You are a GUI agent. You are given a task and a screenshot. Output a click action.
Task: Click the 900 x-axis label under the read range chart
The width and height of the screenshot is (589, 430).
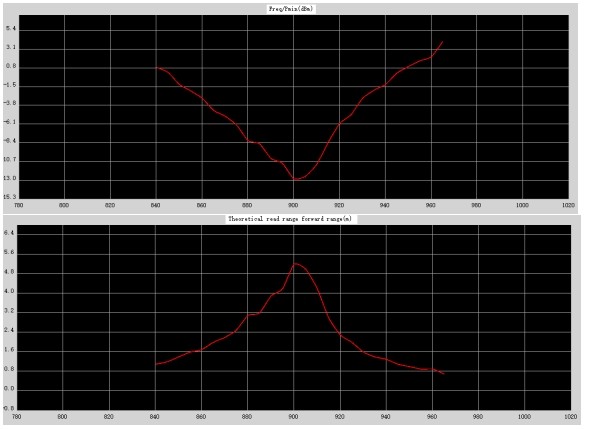pos(293,416)
